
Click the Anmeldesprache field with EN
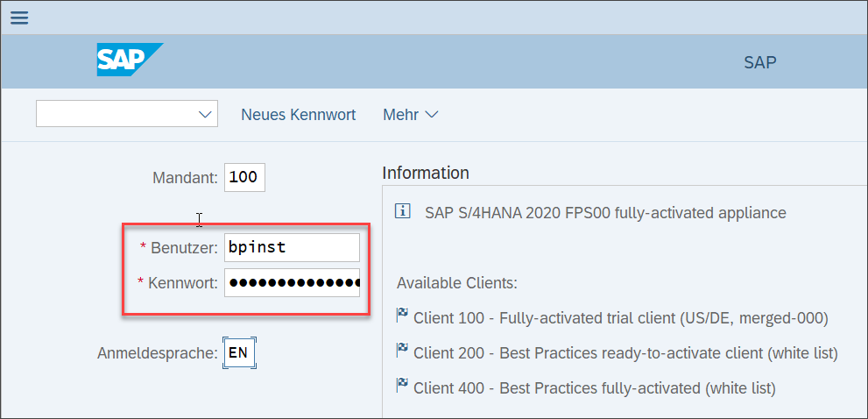click(x=239, y=352)
